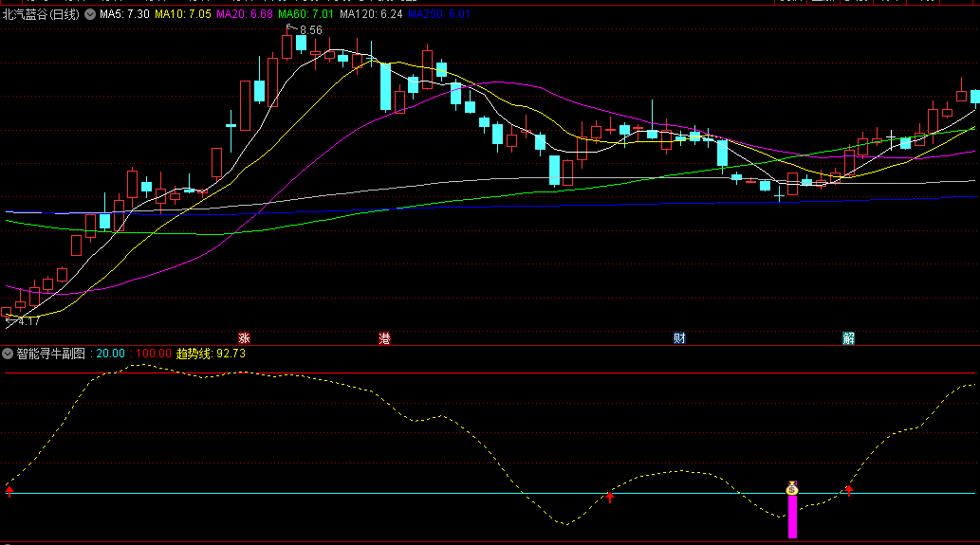Viewport: 980px width, 545px height.
Task: Click the middle red arrow signal
Action: pos(610,496)
